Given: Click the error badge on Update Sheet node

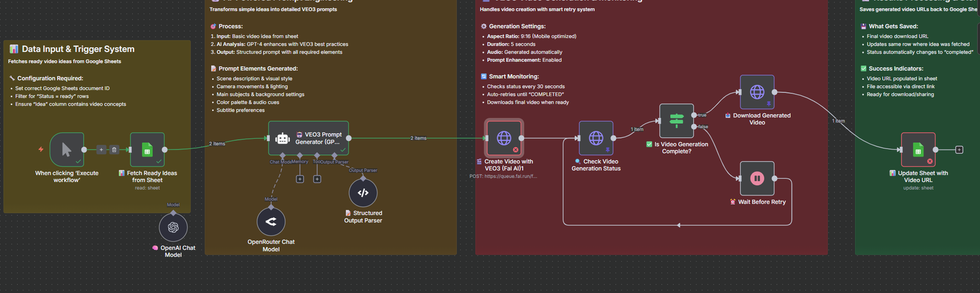Looking at the screenshot, I should (930, 161).
